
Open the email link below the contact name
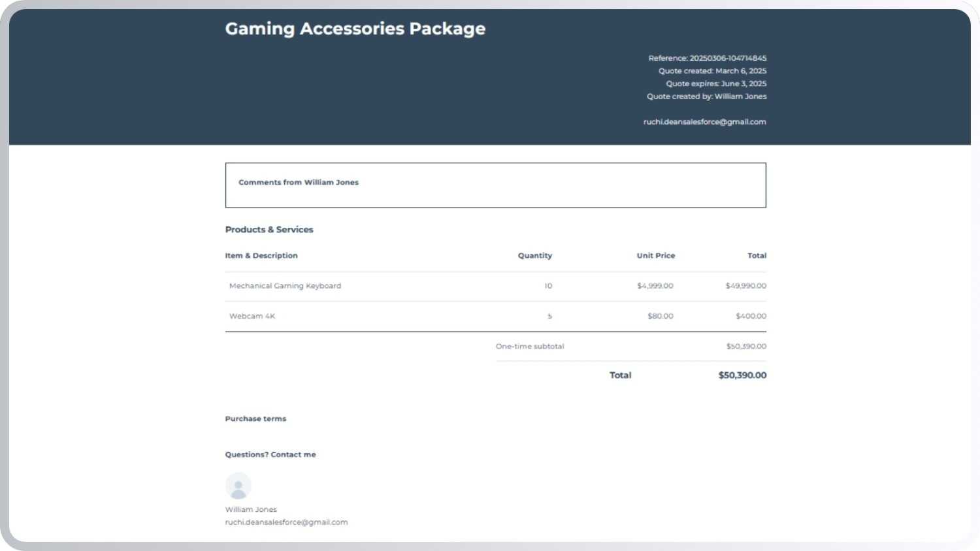tap(286, 522)
